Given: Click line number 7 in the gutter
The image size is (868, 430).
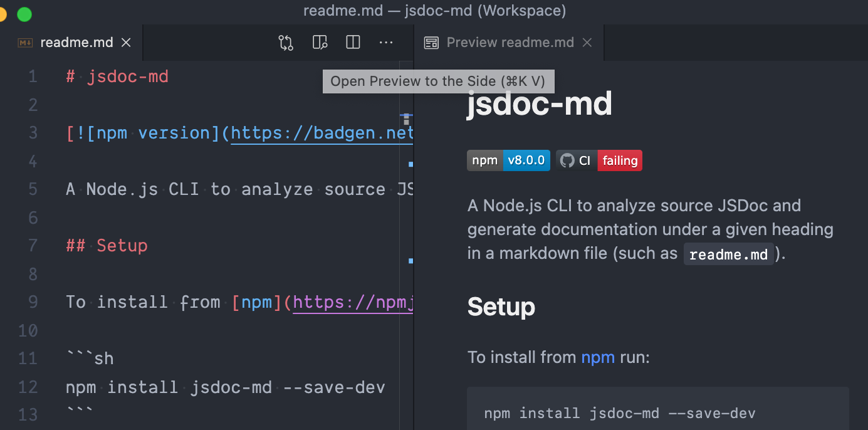Looking at the screenshot, I should tap(33, 245).
